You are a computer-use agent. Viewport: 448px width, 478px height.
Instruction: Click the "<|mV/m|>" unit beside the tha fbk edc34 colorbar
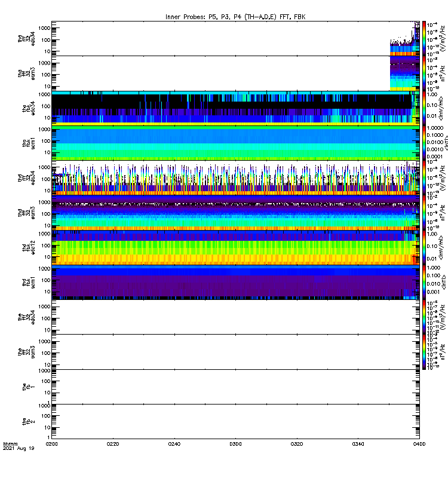[441, 108]
